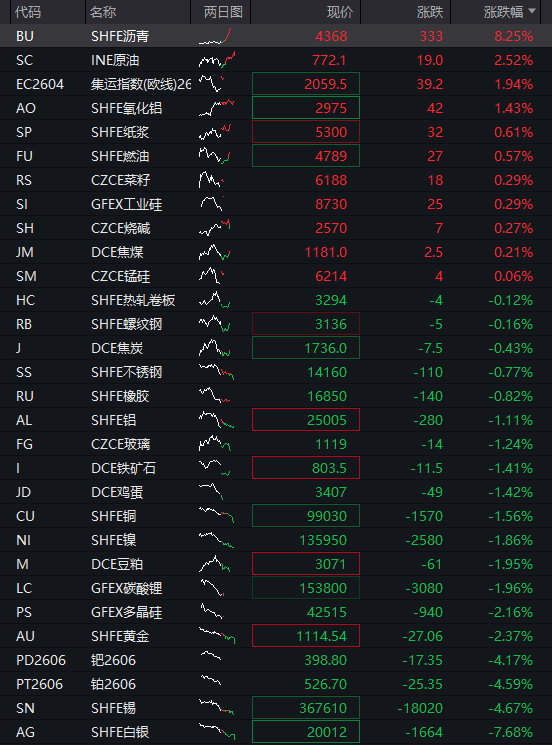
Task: Select the EC2604 code cell
Action: [40, 84]
